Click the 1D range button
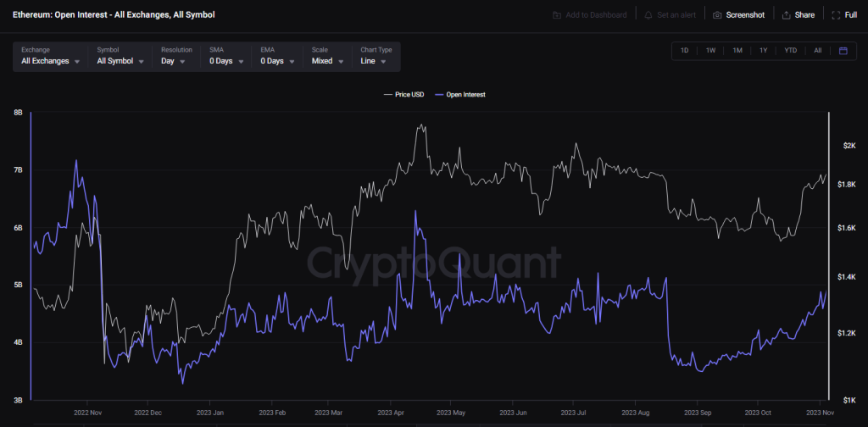Screen dimensions: 868x427 click(684, 50)
